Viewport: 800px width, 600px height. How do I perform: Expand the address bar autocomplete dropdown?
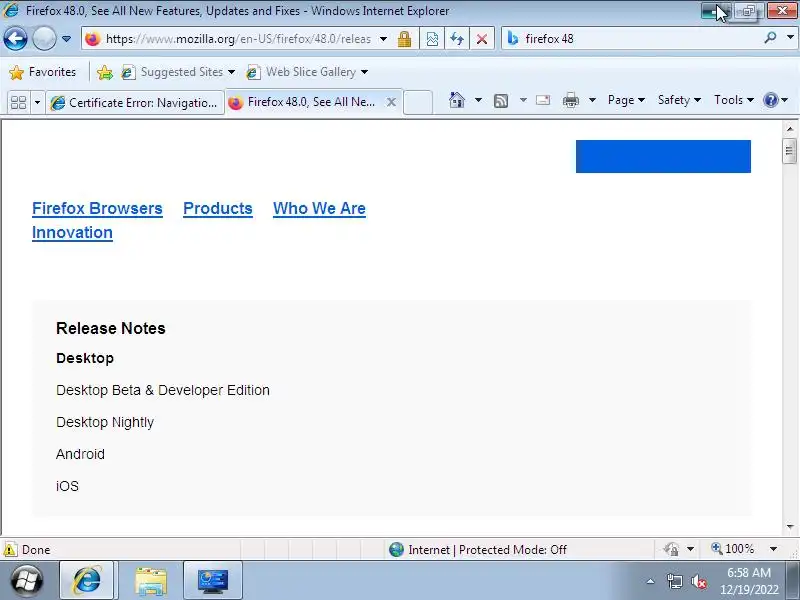[x=383, y=39]
